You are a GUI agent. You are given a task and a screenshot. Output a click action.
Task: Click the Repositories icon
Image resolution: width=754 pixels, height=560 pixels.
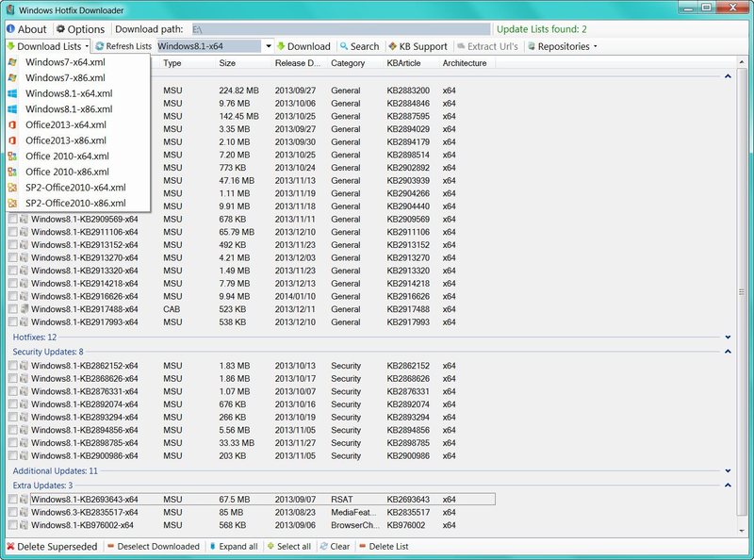532,46
